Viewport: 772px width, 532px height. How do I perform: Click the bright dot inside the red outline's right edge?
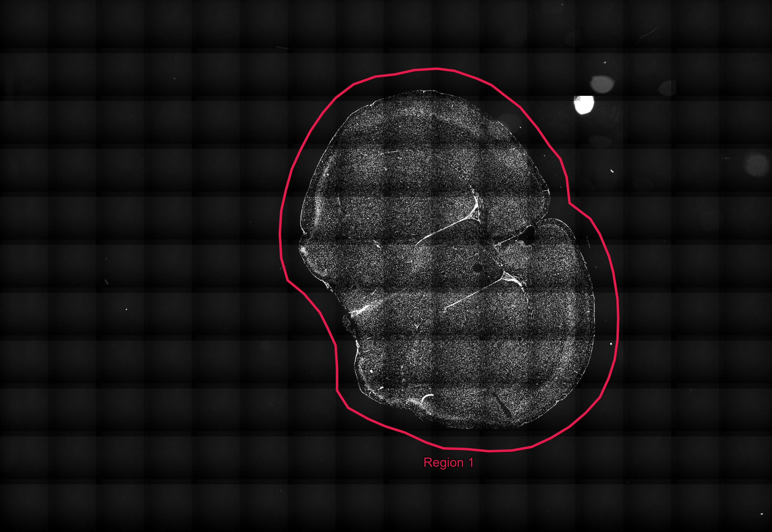point(611,344)
